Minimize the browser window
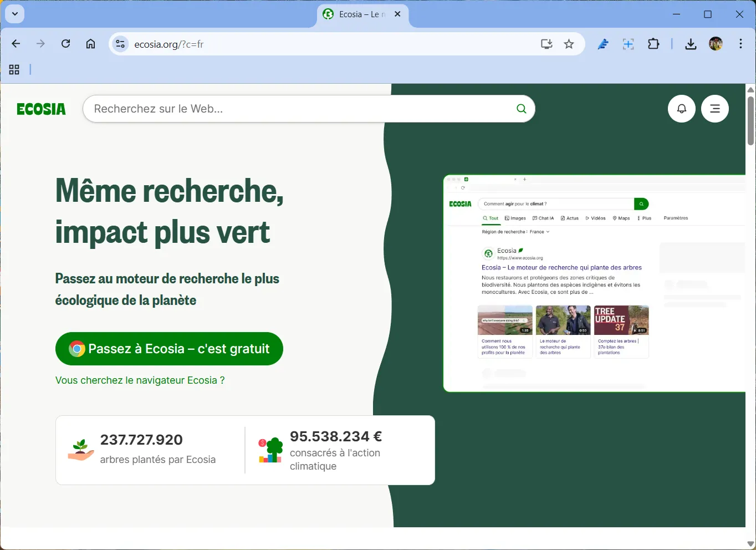 tap(676, 14)
